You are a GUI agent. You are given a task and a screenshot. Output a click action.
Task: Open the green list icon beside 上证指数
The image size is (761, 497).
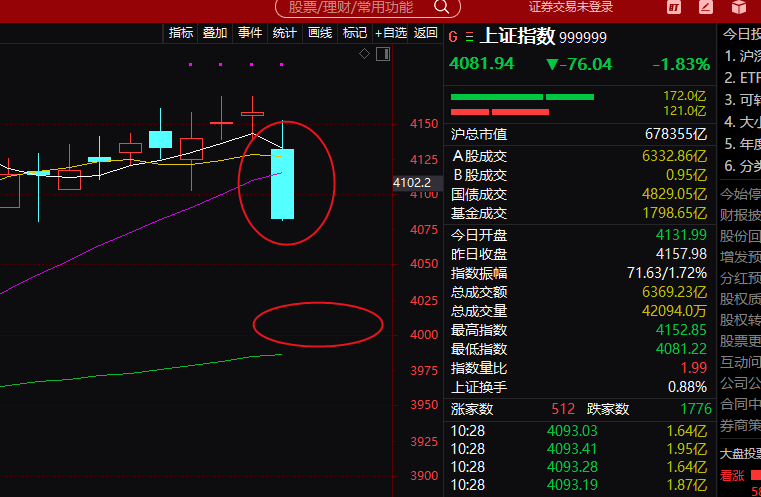pos(469,37)
